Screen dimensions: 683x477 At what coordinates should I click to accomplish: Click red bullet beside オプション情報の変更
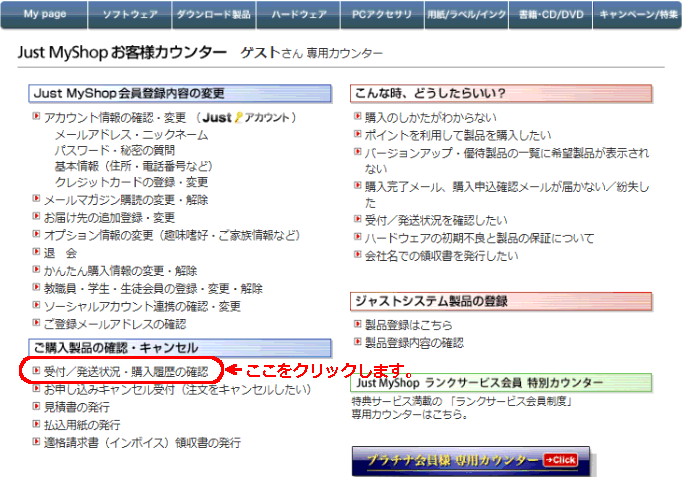point(36,234)
